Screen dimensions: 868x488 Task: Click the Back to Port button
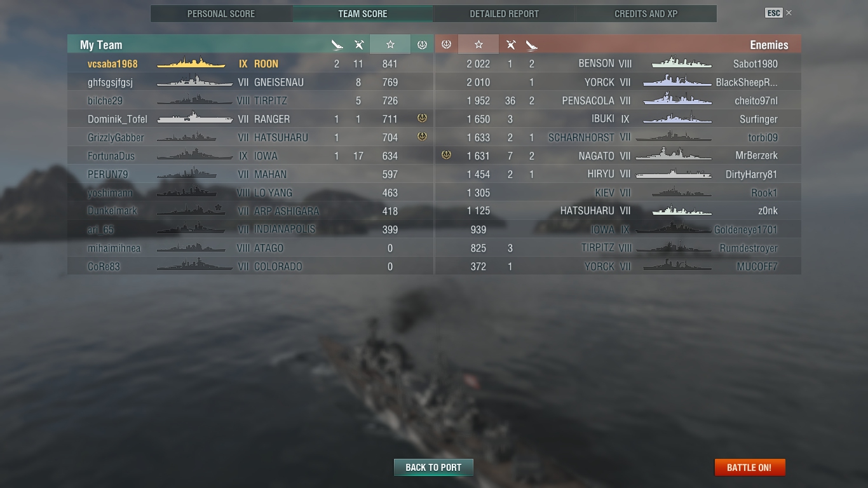(x=433, y=467)
